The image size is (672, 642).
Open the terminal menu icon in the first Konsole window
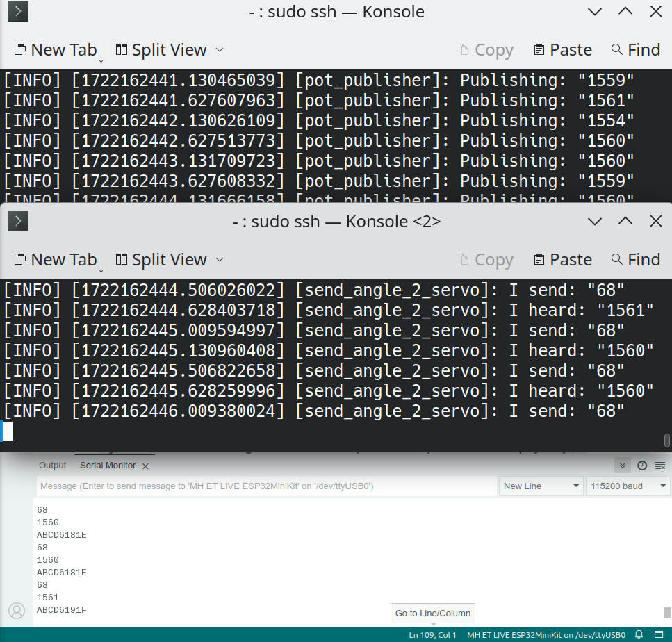click(x=18, y=11)
